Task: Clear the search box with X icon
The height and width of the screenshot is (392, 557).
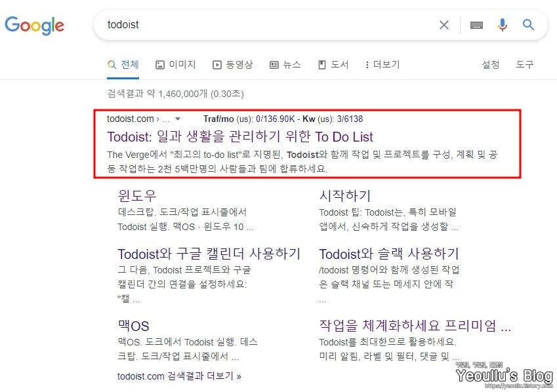Action: [444, 25]
